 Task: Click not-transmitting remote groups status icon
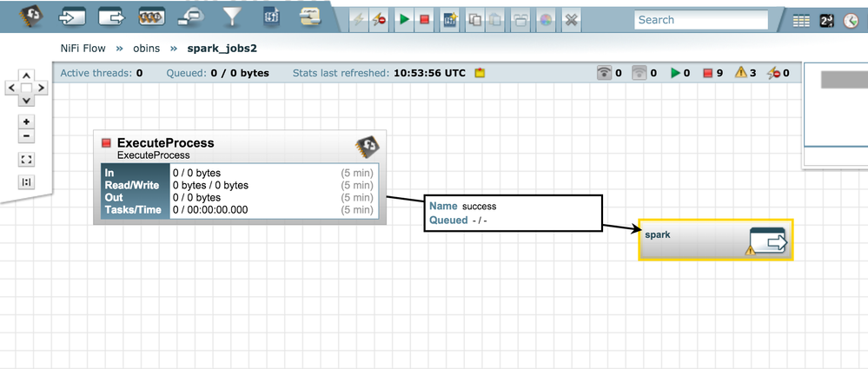pyautogui.click(x=640, y=72)
